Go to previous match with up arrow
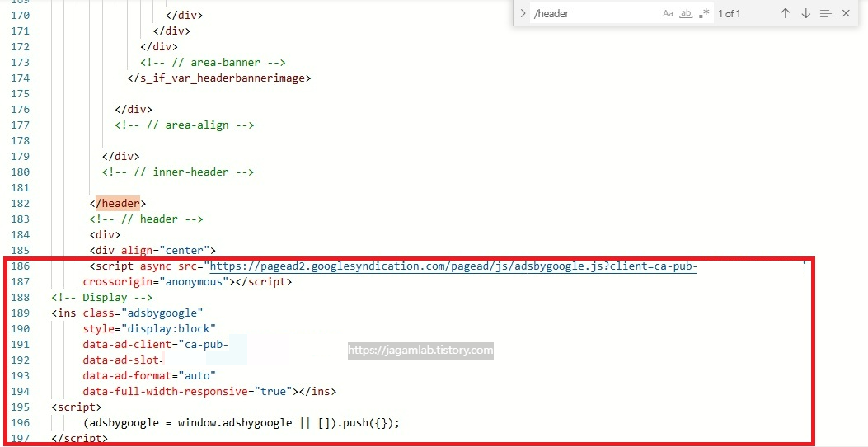868x447 pixels. (x=785, y=14)
